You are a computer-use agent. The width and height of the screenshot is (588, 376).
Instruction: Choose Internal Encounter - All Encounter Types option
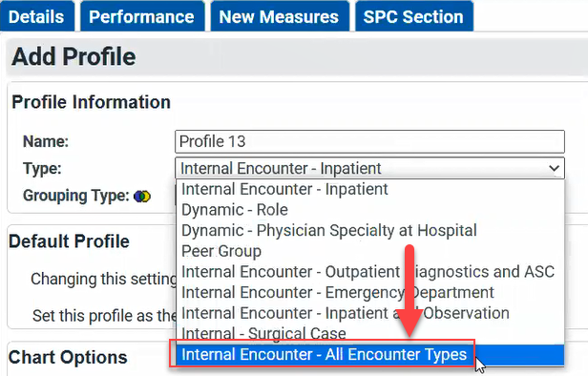[369, 354]
